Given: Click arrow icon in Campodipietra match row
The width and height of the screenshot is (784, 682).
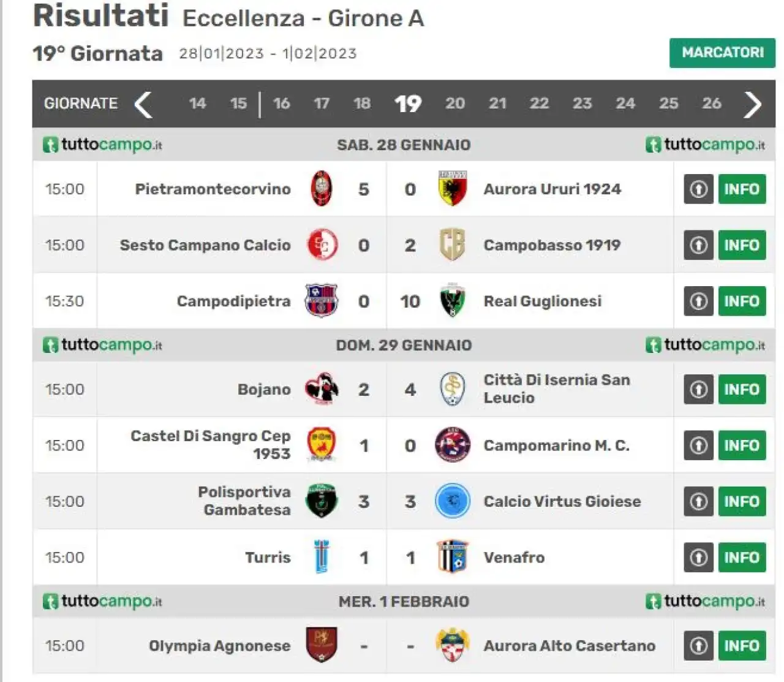Looking at the screenshot, I should point(698,301).
